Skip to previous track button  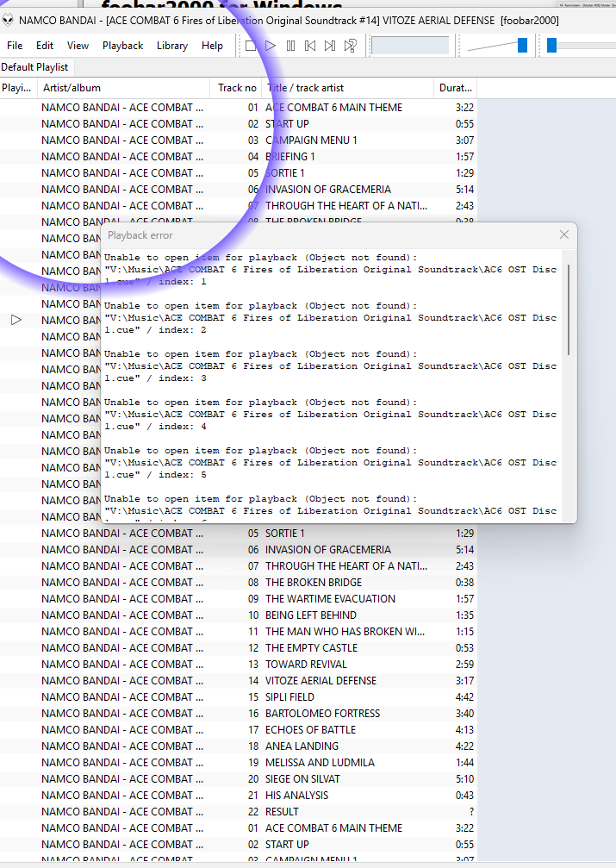pyautogui.click(x=310, y=46)
